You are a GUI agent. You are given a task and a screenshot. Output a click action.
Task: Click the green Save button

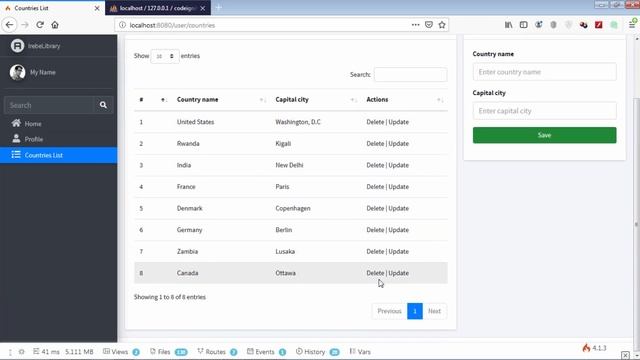544,135
